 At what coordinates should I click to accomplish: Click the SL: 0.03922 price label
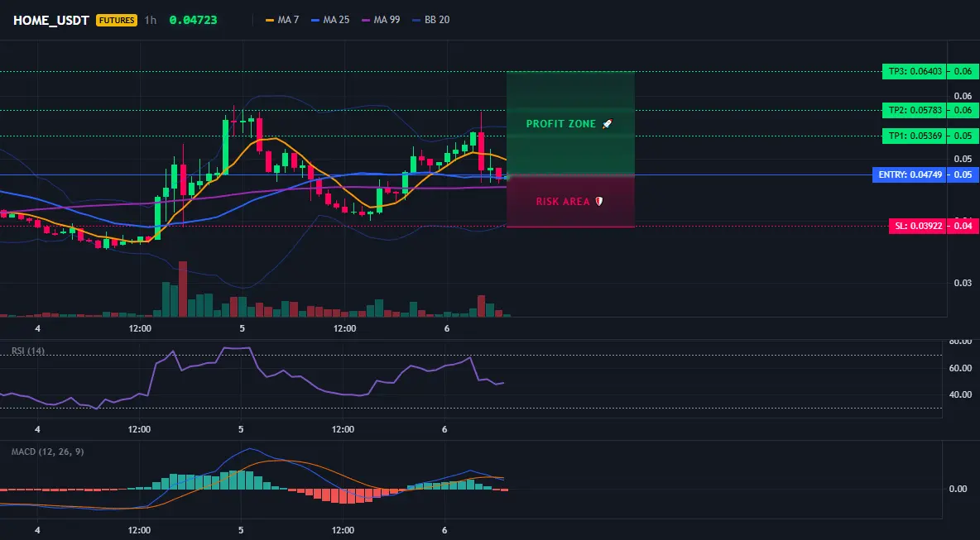tap(917, 226)
